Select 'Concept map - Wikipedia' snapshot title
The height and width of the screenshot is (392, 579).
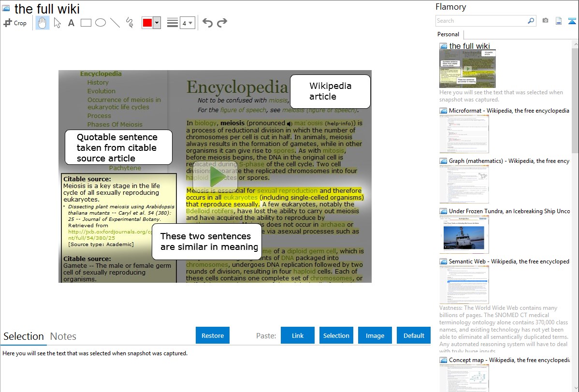[x=509, y=360]
